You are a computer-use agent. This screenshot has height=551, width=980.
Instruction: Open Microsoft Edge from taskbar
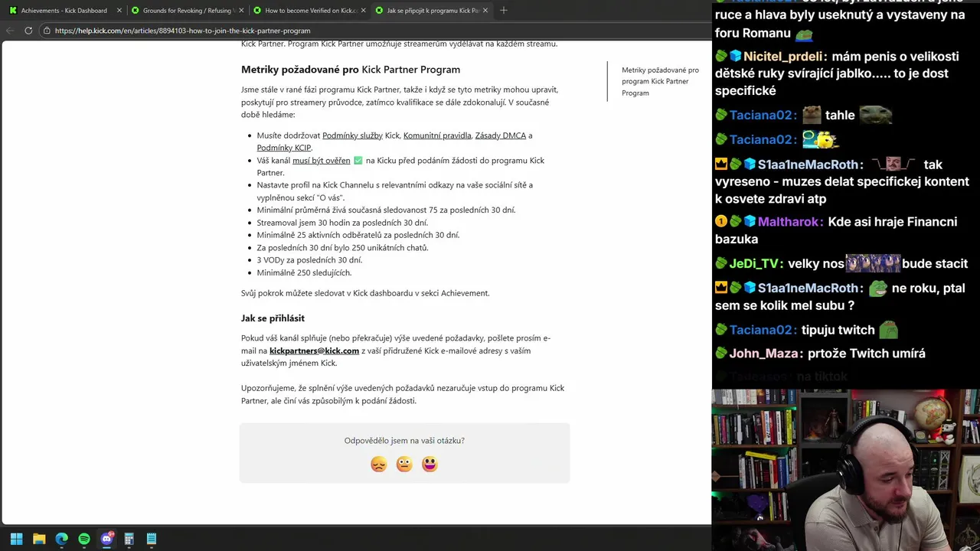click(x=62, y=539)
